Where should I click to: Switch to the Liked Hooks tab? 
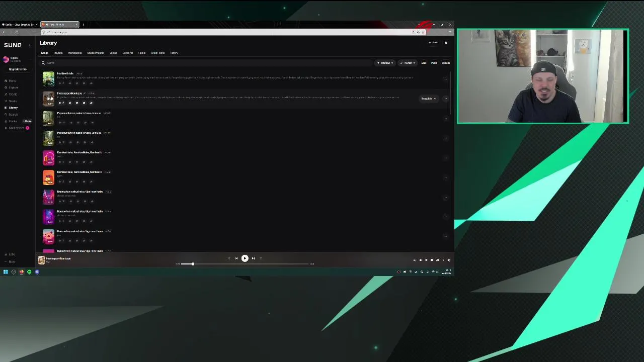(158, 53)
